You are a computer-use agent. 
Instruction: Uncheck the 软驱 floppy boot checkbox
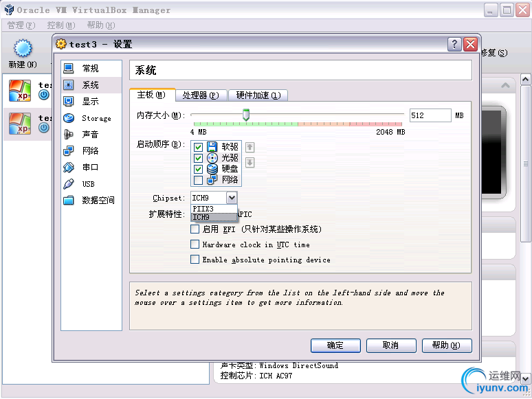point(198,147)
